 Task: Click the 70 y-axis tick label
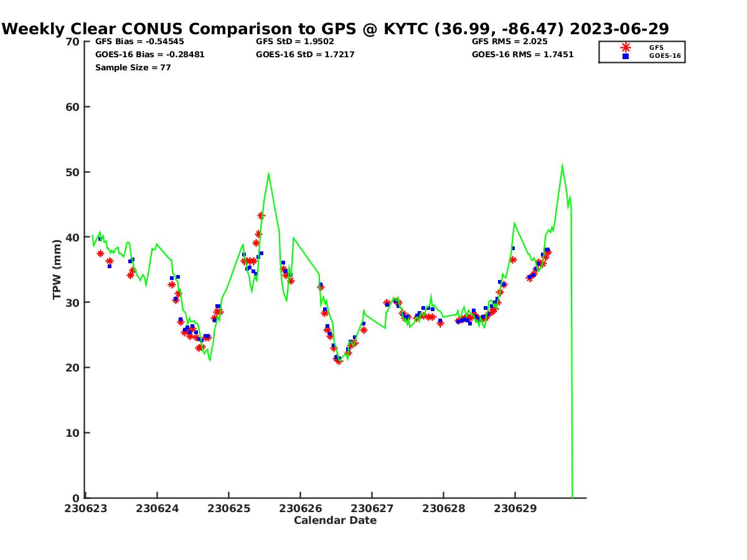(73, 42)
